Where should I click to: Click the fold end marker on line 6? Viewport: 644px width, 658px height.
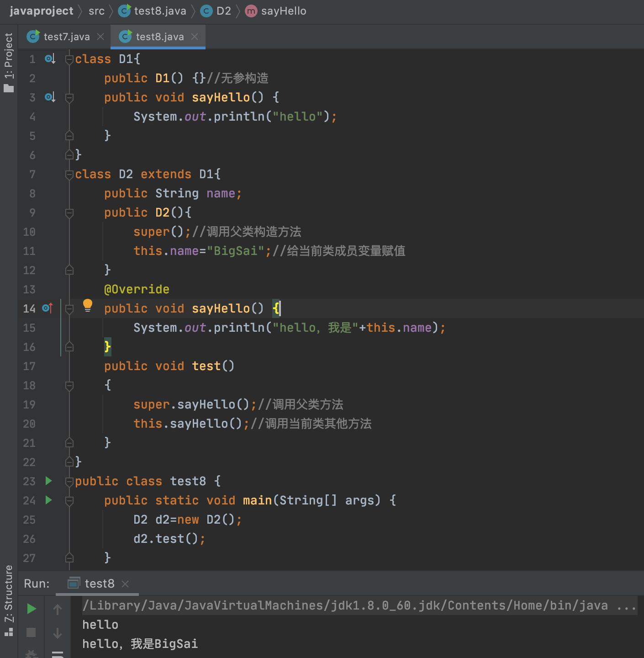pos(69,155)
